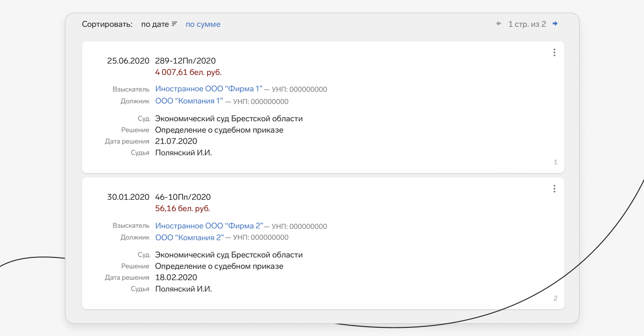
Task: Click the first card's Экономический суд Брестской области
Action: coord(229,119)
